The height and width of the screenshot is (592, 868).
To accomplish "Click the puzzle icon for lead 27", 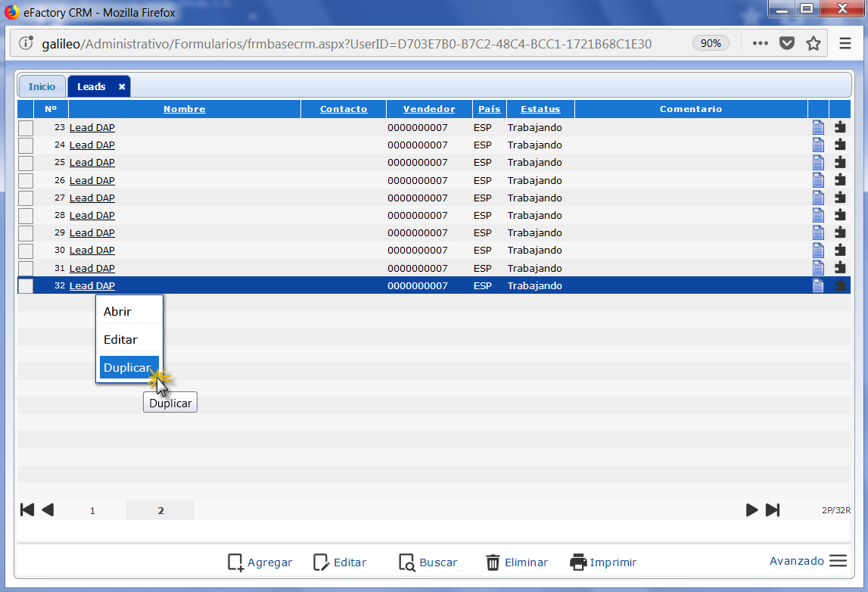I will pyautogui.click(x=840, y=198).
